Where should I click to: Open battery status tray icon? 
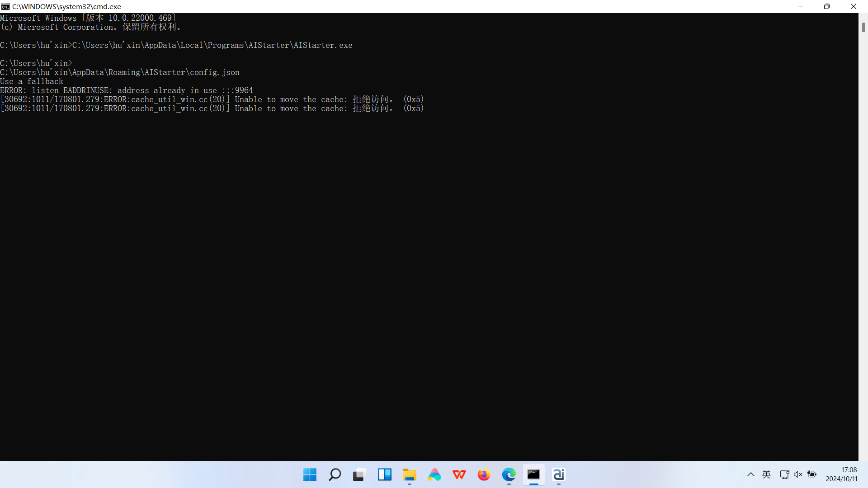tap(812, 474)
